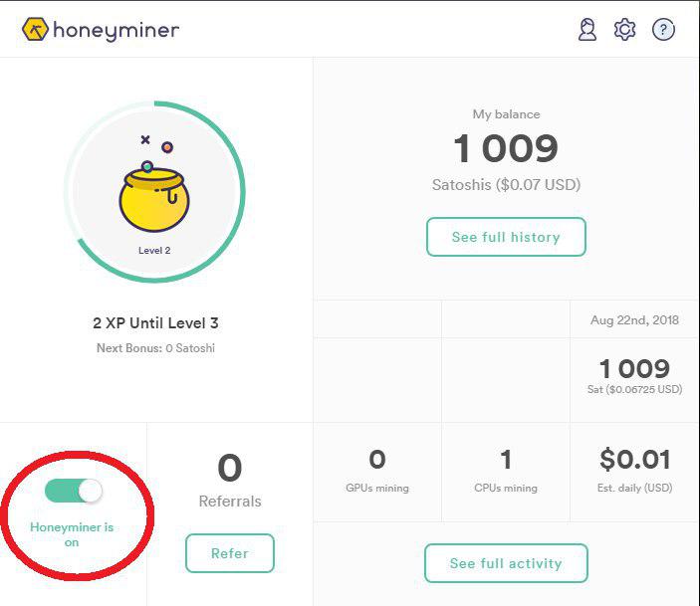Click the Honeyminer logo icon
Screen dimensions: 700x606
pyautogui.click(x=36, y=30)
